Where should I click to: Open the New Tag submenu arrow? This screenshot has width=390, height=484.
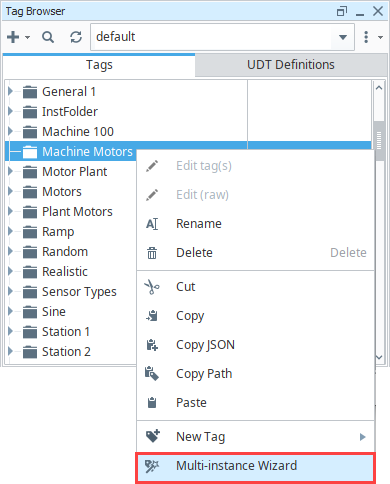[x=363, y=437]
